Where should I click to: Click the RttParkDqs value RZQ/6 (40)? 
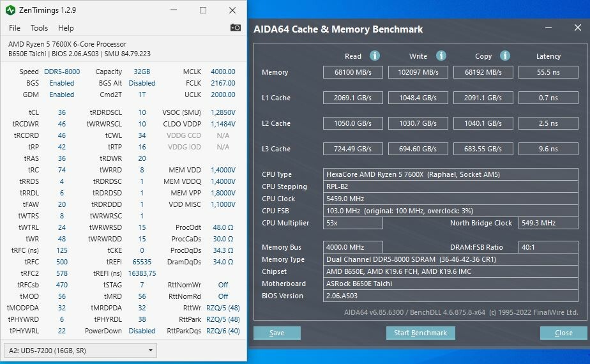click(223, 331)
